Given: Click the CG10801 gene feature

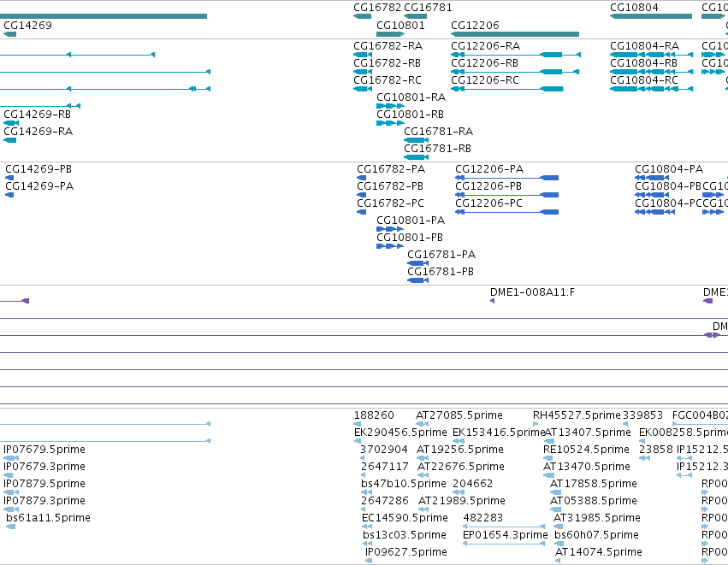Looking at the screenshot, I should pyautogui.click(x=390, y=34).
